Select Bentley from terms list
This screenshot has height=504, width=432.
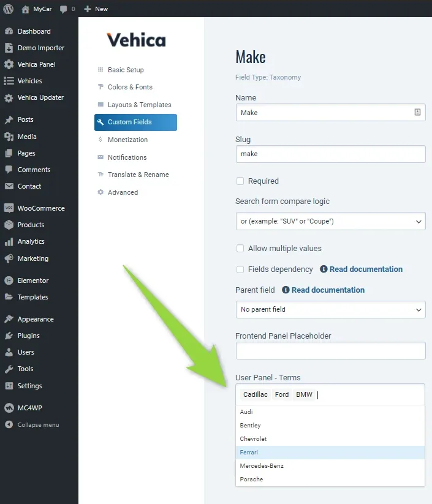330,425
